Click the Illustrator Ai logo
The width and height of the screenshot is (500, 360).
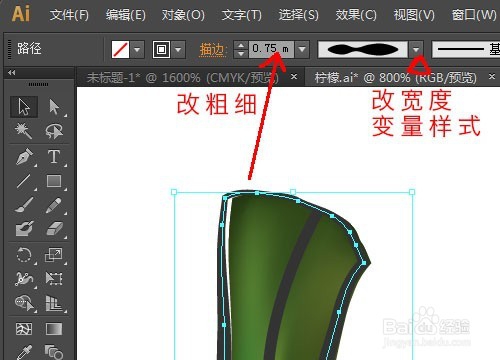[21, 14]
